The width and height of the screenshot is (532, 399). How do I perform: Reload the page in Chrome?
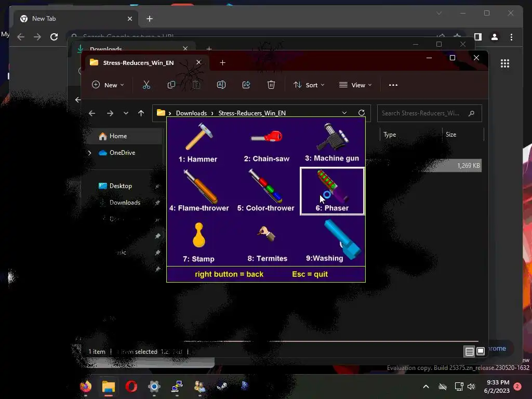(54, 37)
